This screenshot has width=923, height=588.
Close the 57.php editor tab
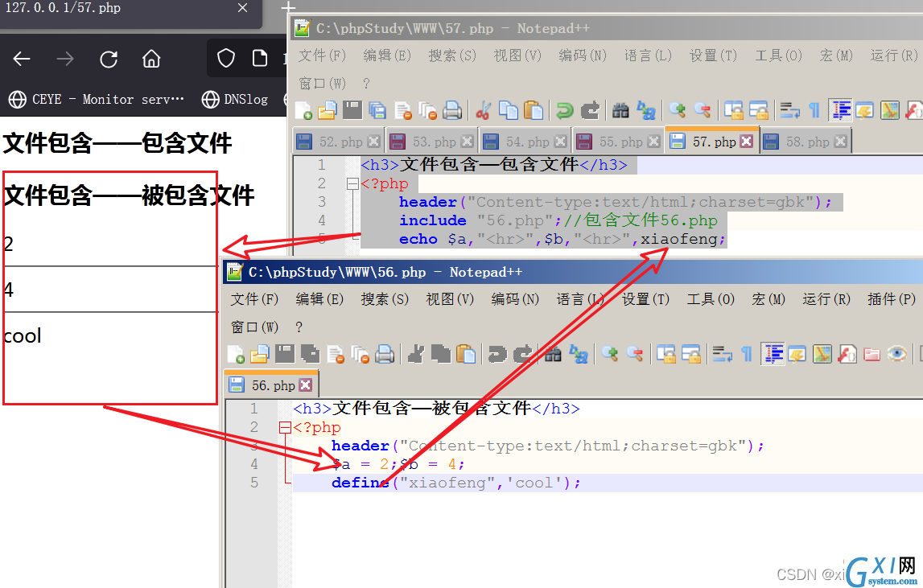pyautogui.click(x=747, y=142)
